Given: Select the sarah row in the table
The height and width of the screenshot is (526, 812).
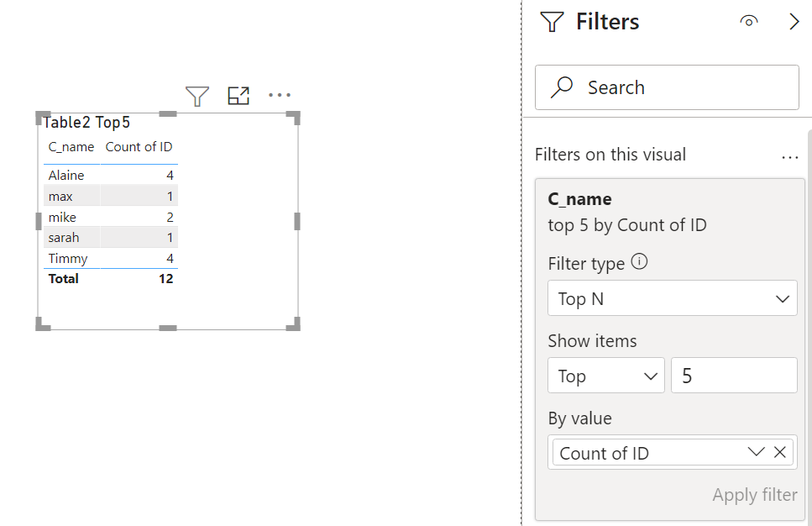Looking at the screenshot, I should pyautogui.click(x=111, y=237).
